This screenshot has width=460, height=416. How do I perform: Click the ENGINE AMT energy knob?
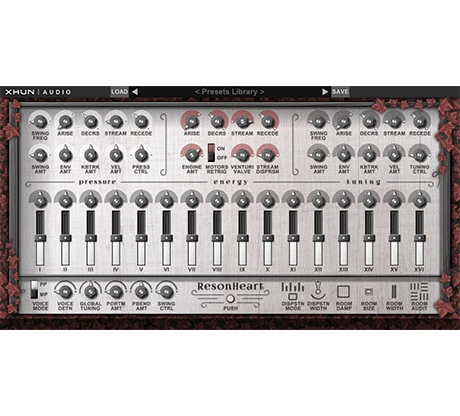pyautogui.click(x=192, y=154)
